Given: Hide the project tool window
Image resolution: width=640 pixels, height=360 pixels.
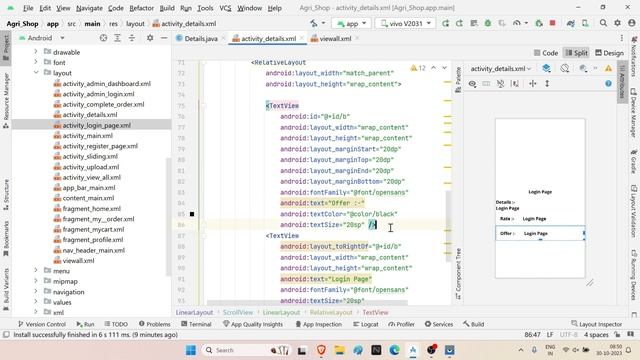Looking at the screenshot, I should [x=164, y=38].
